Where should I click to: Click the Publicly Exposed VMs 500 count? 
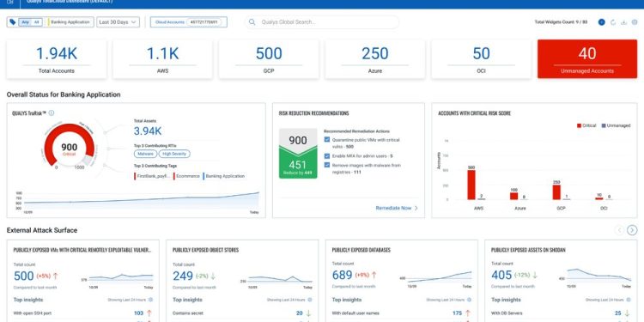pyautogui.click(x=24, y=275)
